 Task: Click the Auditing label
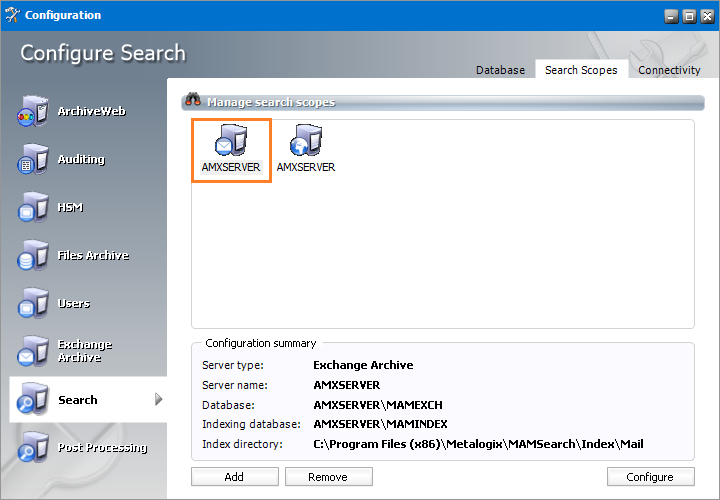click(x=81, y=159)
